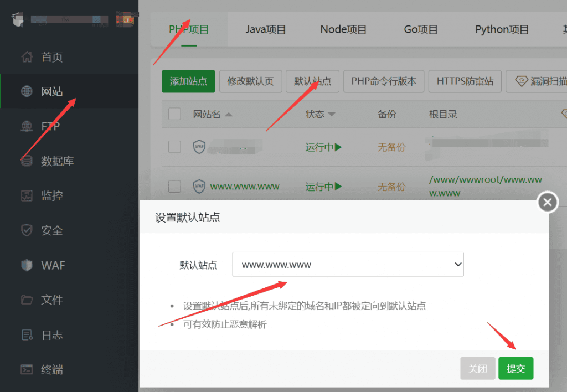The width and height of the screenshot is (567, 392).
Task: Click the gray 关闭 button
Action: click(x=478, y=368)
